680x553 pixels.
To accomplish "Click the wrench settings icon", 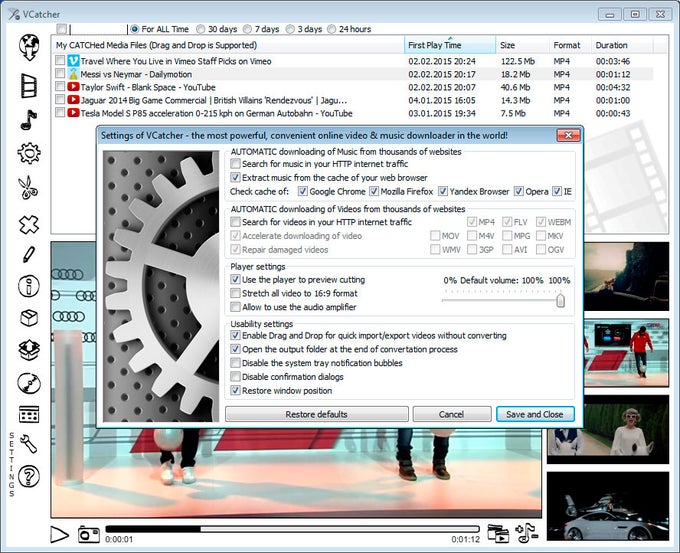I will point(29,444).
